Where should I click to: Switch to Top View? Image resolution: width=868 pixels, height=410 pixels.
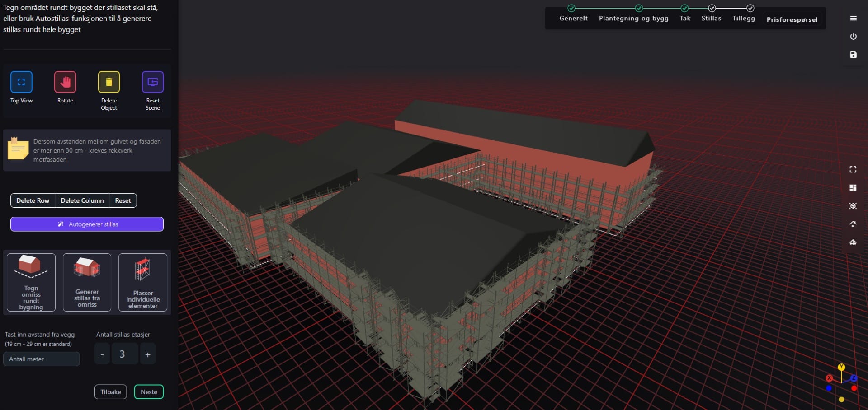click(x=21, y=82)
